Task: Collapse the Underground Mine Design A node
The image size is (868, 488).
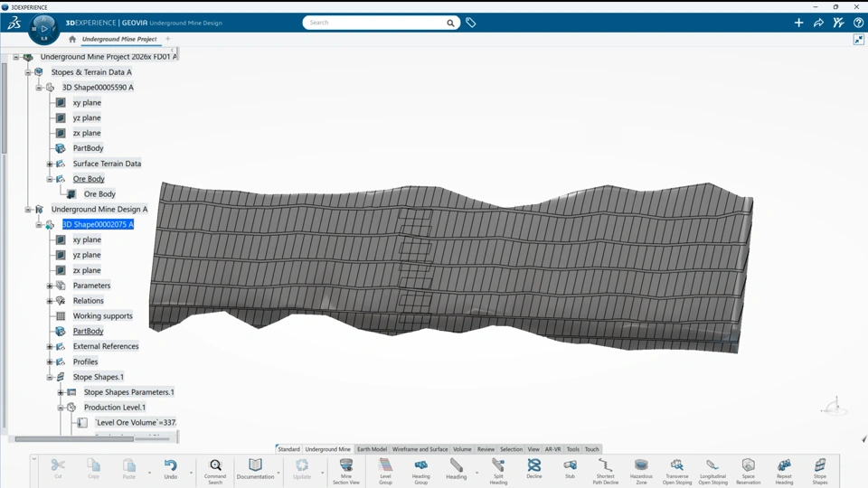Action: point(28,209)
